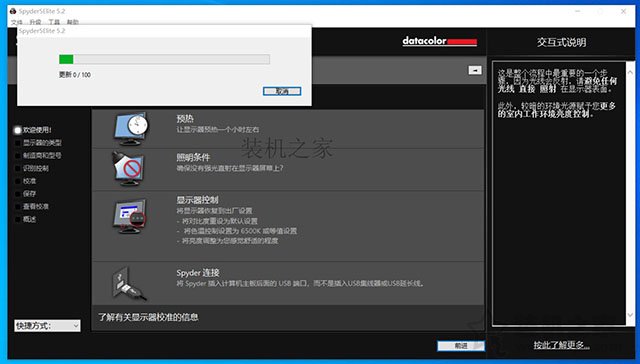Image resolution: width=640 pixels, height=364 pixels.
Task: Select the 制造商和型号 step in sidebar
Action: [x=38, y=155]
